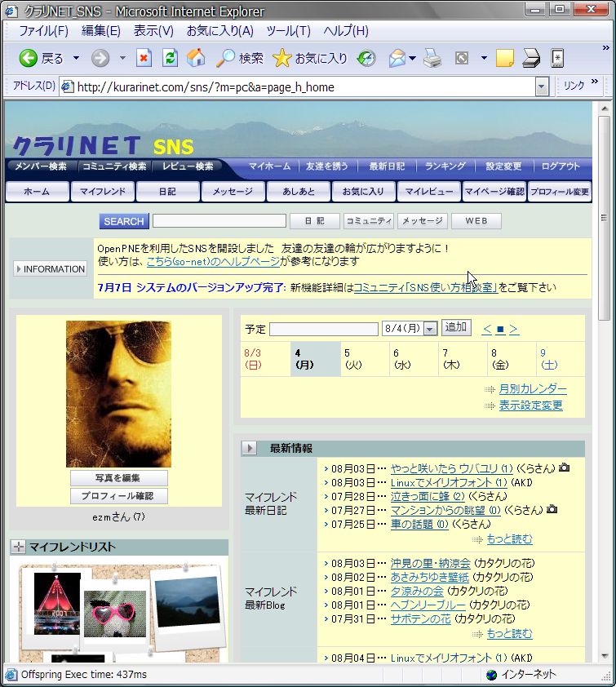Expand the リンク links bar chevron

click(x=595, y=82)
